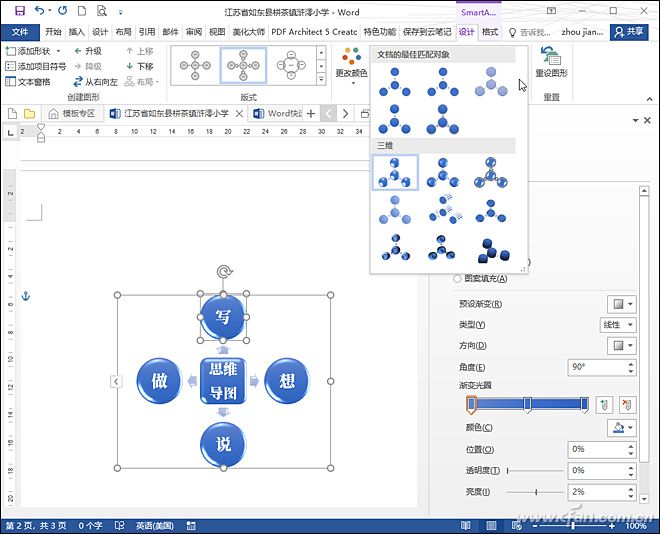Switch to Read Mode in status bar

465,526
